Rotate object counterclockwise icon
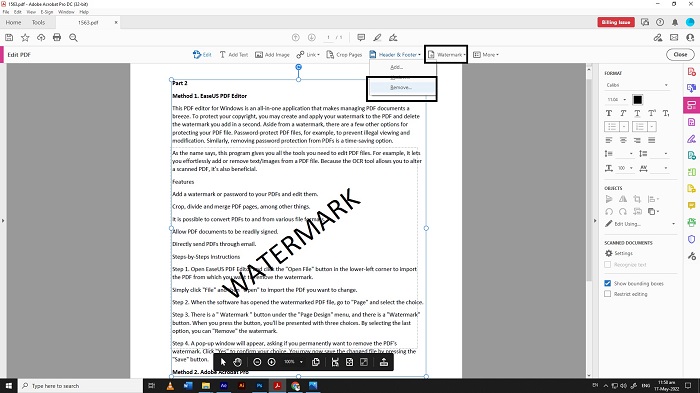This screenshot has width=700, height=393. click(609, 212)
